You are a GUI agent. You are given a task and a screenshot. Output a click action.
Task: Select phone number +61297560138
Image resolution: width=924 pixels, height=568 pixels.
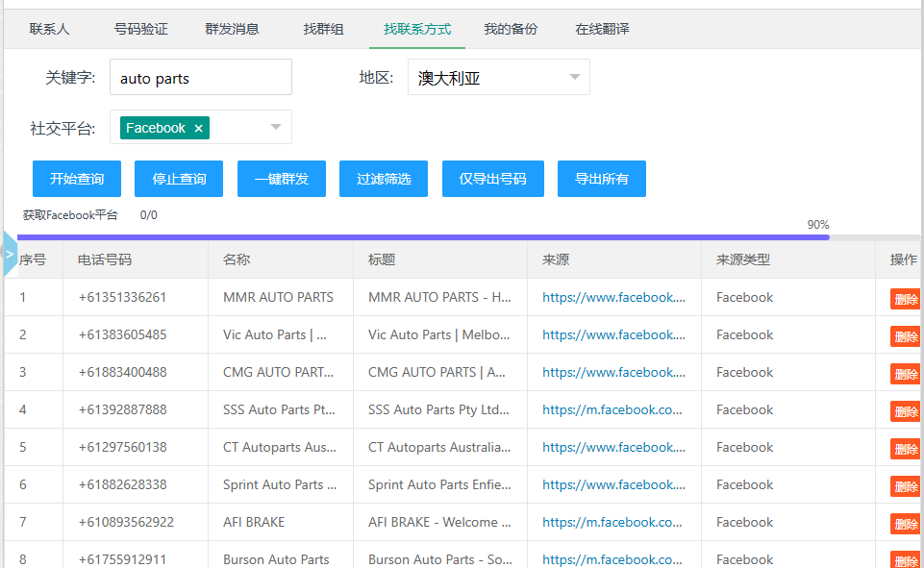pos(122,447)
